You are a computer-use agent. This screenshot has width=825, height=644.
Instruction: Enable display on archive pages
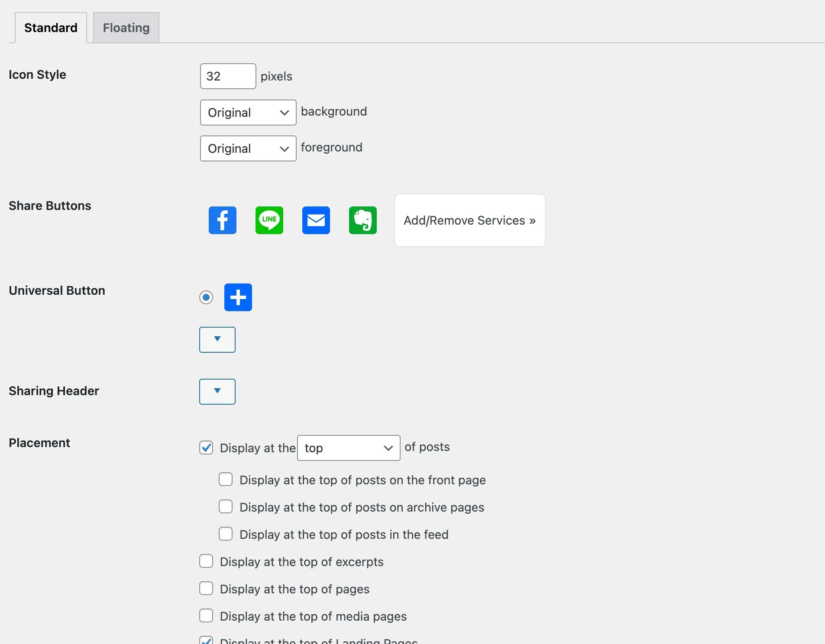click(226, 507)
